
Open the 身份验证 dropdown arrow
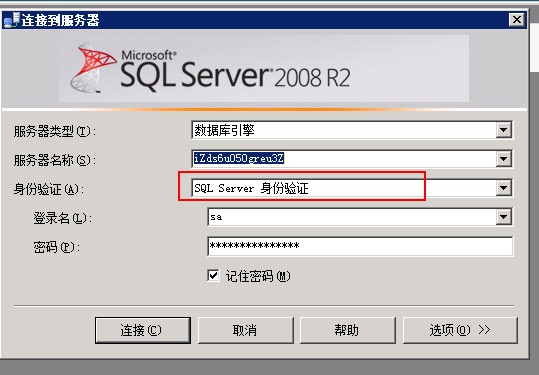coord(504,188)
